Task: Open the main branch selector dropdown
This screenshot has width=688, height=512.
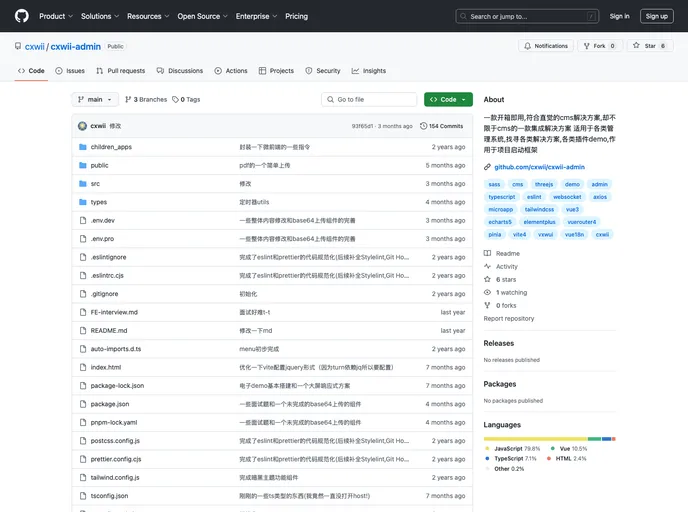Action: click(x=95, y=100)
